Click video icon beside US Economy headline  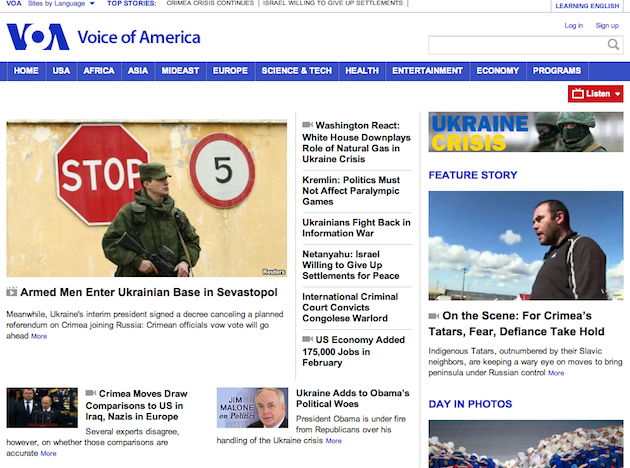(307, 339)
